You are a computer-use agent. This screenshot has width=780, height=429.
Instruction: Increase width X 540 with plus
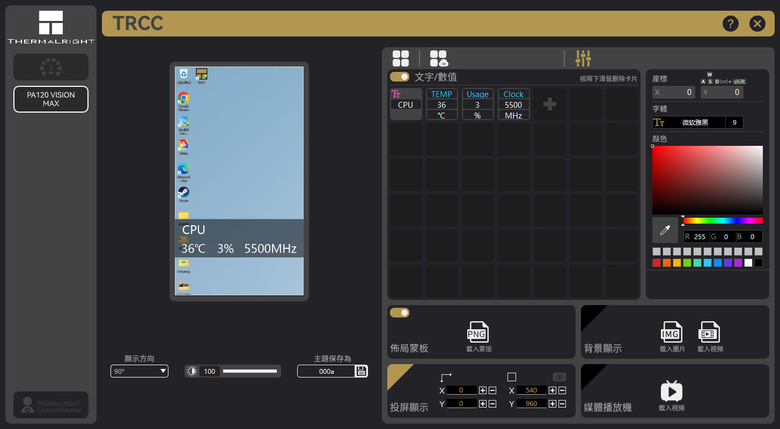pyautogui.click(x=552, y=390)
